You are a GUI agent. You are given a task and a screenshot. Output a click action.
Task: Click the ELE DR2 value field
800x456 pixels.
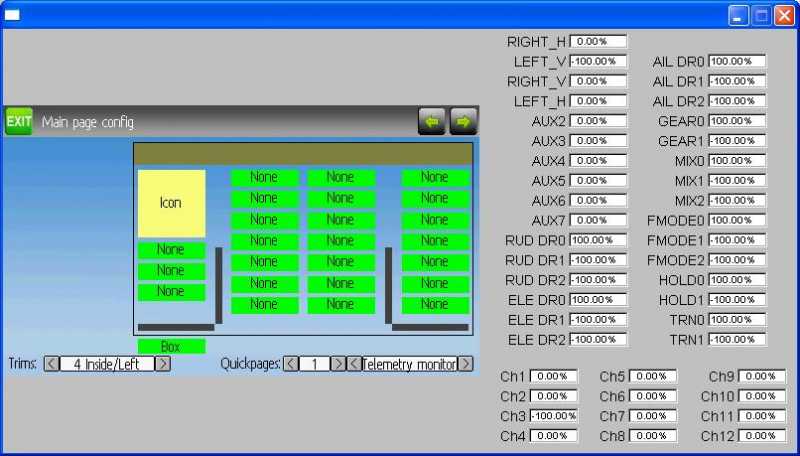click(x=598, y=340)
